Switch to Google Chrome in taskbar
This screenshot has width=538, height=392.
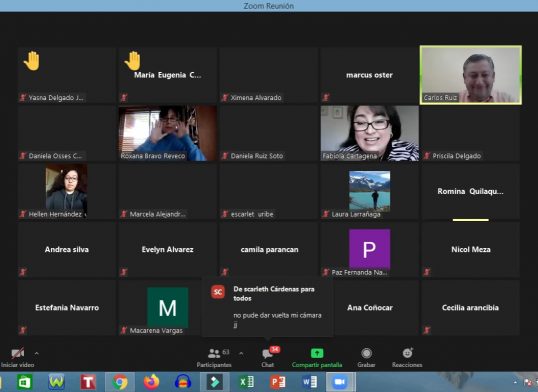point(120,382)
